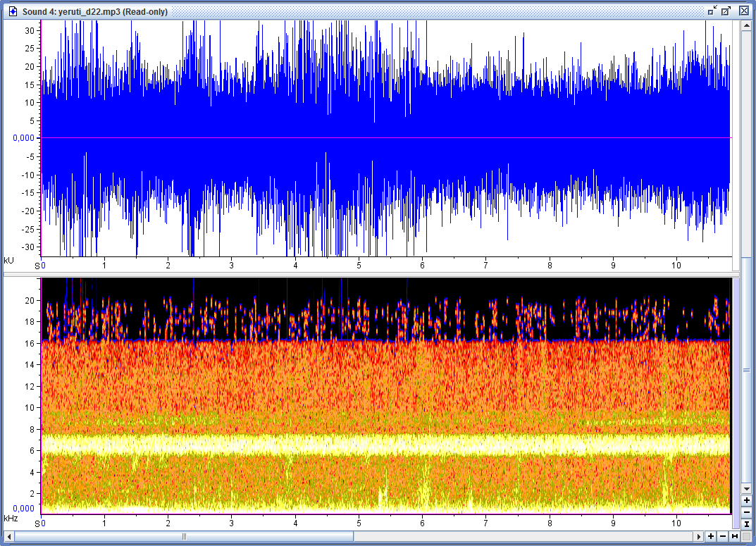
Task: Close the Sound 4 window
Action: pyautogui.click(x=744, y=11)
